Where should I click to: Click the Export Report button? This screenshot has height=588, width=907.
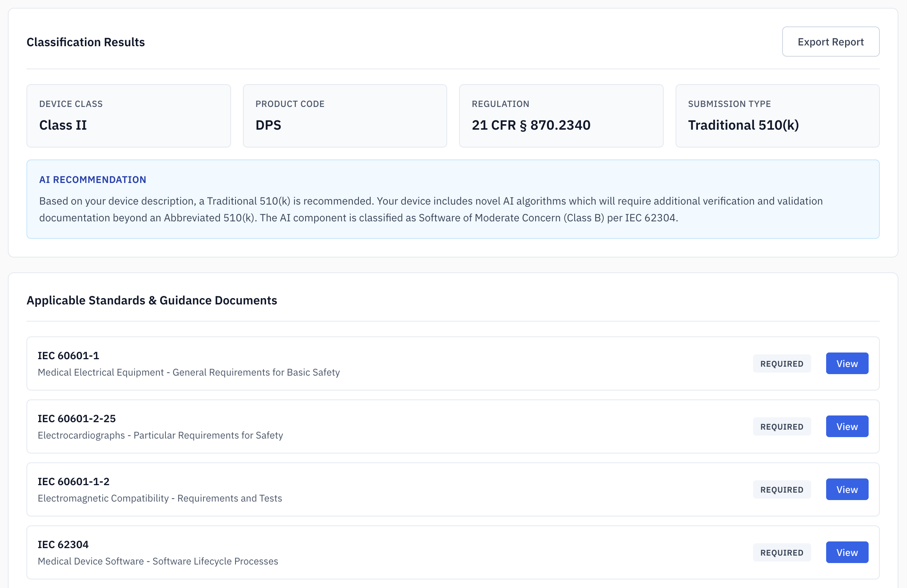click(x=830, y=42)
